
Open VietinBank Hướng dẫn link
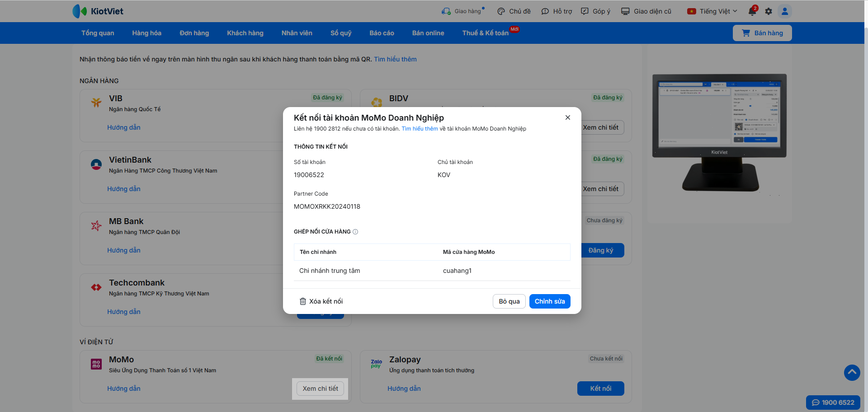tap(124, 189)
